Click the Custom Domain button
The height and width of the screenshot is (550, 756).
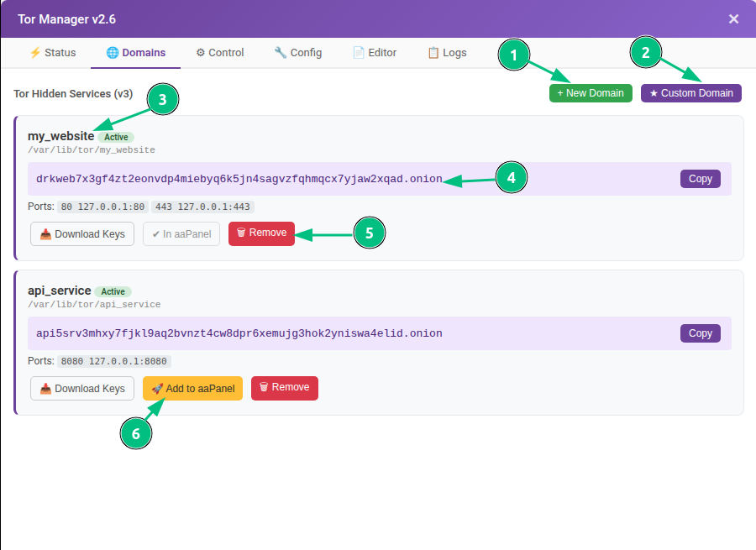click(691, 93)
